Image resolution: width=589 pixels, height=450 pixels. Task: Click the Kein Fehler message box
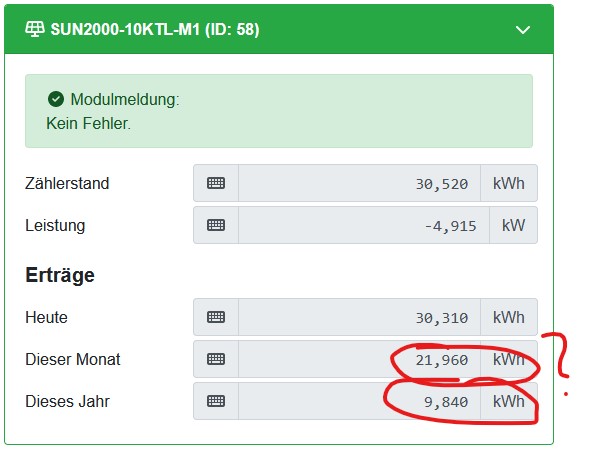point(279,111)
